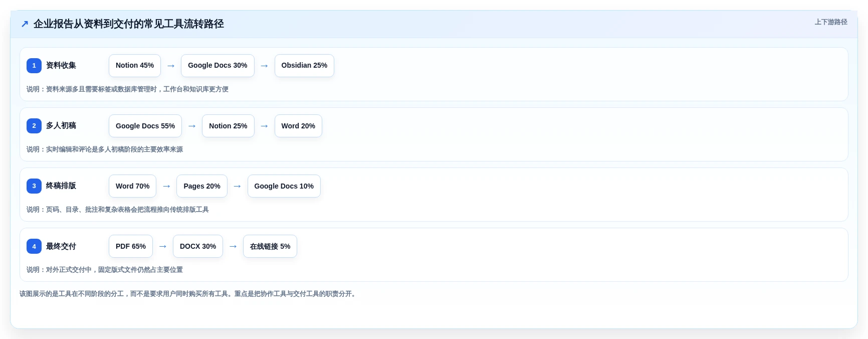Click the 资料收集 stage label
The height and width of the screenshot is (339, 868).
pos(61,66)
